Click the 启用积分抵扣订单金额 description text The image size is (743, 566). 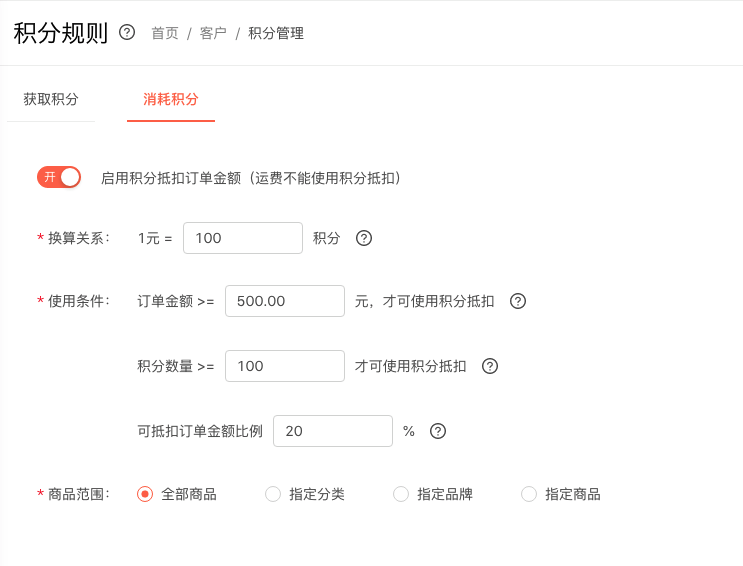(x=251, y=178)
